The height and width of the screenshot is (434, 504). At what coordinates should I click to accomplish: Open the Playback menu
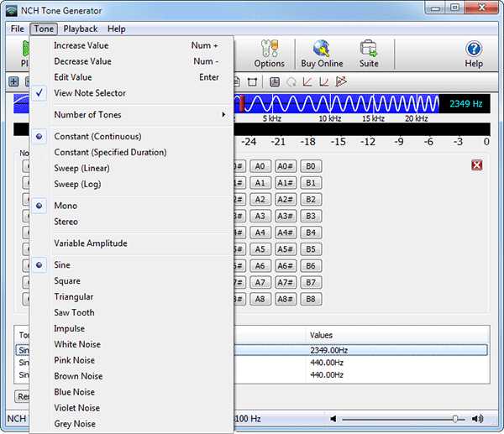click(81, 29)
